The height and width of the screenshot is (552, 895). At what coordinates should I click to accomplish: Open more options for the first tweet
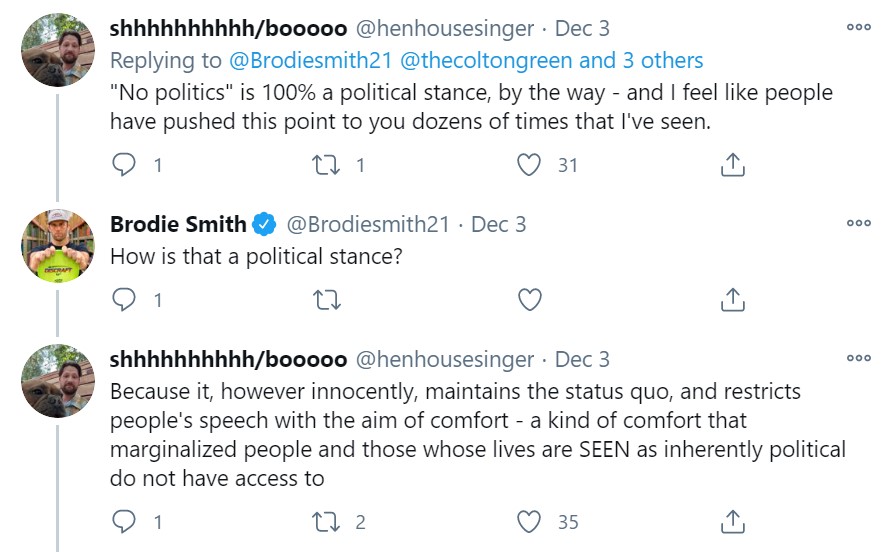click(858, 28)
